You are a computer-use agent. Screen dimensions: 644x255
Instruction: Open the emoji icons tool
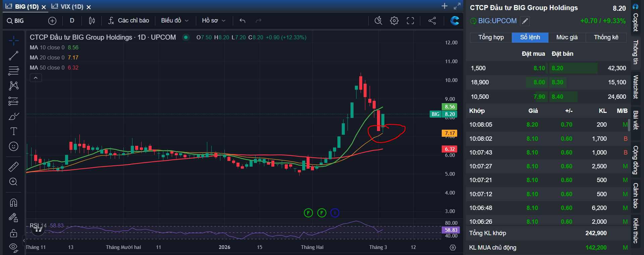pyautogui.click(x=14, y=146)
